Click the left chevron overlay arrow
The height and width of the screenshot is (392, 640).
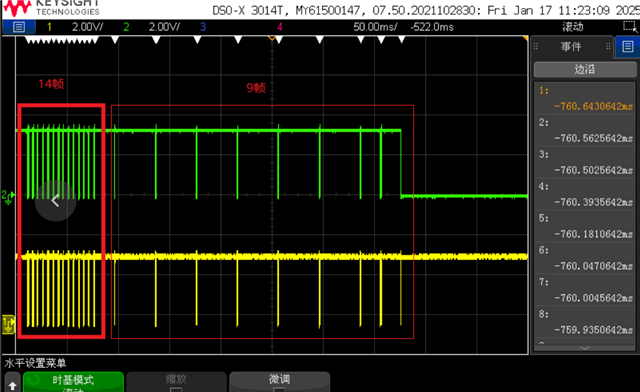[x=56, y=200]
